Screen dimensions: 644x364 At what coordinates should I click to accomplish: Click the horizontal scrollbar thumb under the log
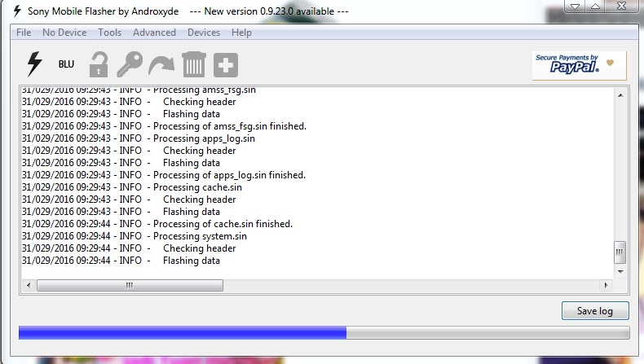point(130,285)
